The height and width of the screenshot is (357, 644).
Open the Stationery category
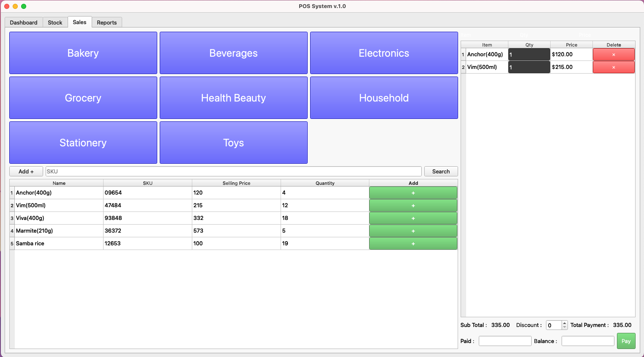(x=83, y=143)
